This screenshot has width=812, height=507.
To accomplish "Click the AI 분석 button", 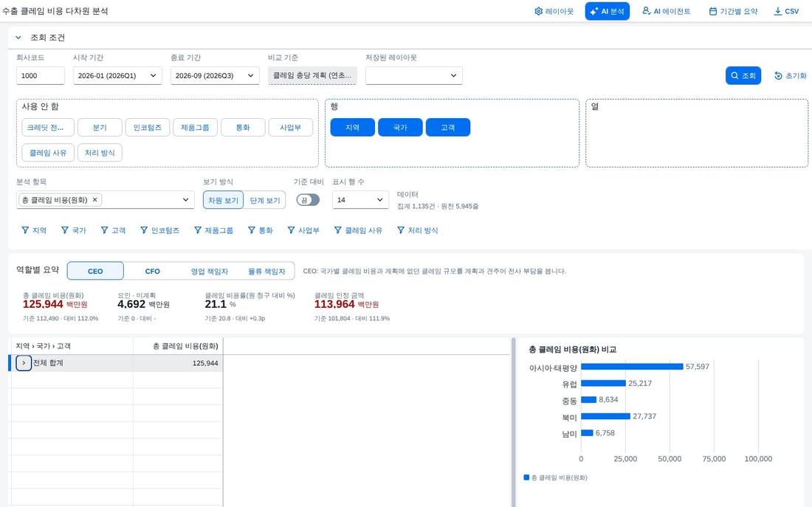I will 607,11.
